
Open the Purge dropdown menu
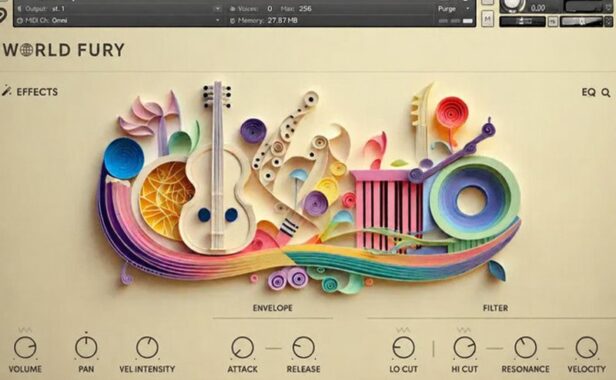[453, 9]
